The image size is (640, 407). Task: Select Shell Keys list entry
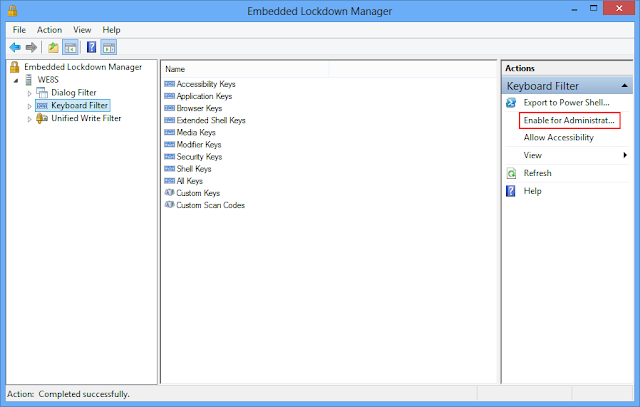pyautogui.click(x=194, y=169)
